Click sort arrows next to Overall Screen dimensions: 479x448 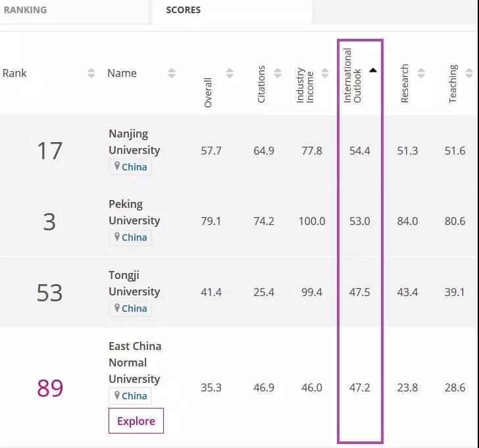230,73
